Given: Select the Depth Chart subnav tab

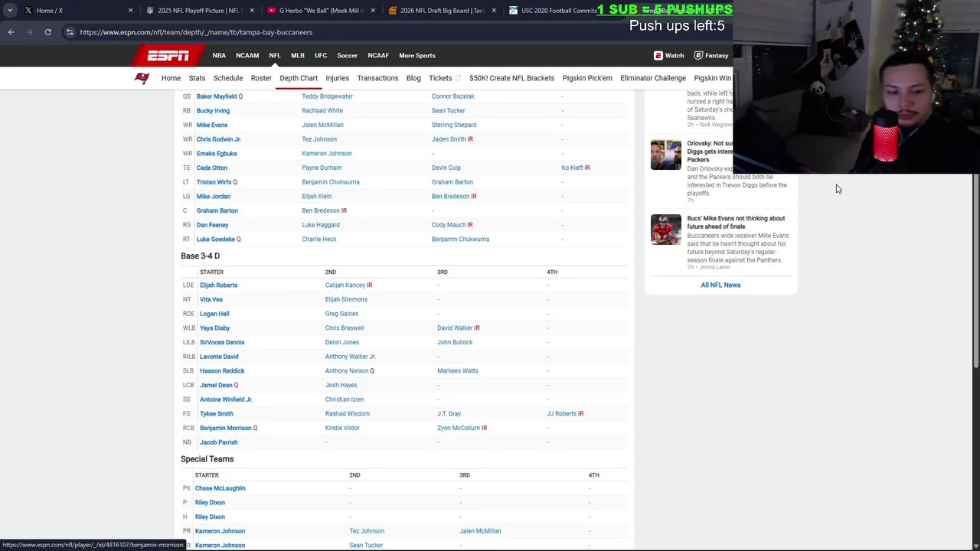Looking at the screenshot, I should point(299,78).
